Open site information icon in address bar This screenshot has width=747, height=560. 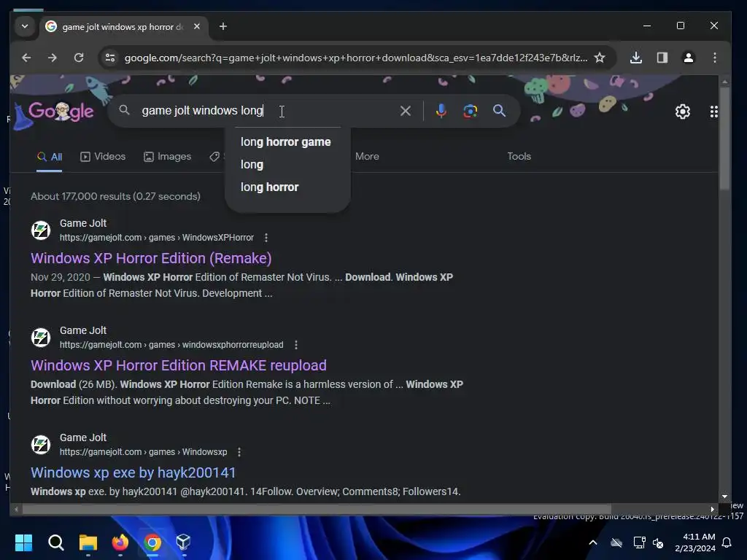(110, 58)
